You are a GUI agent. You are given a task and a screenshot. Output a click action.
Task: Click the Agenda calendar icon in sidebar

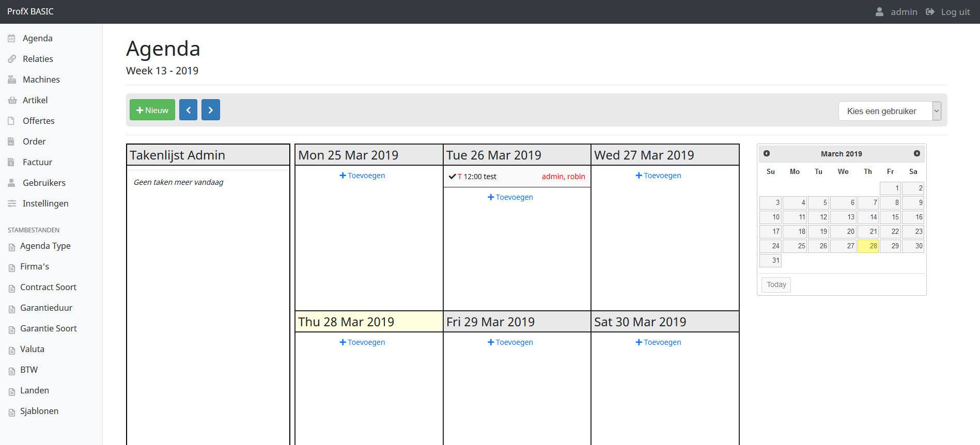[x=11, y=38]
